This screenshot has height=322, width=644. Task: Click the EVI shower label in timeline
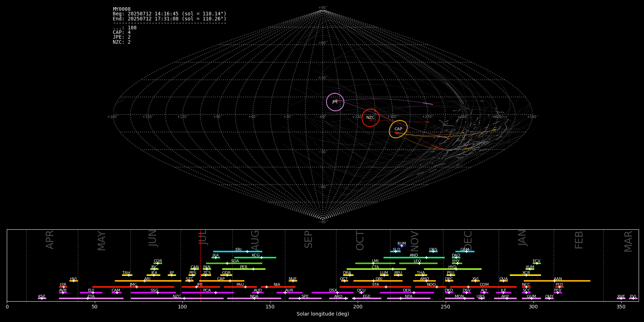633,297
